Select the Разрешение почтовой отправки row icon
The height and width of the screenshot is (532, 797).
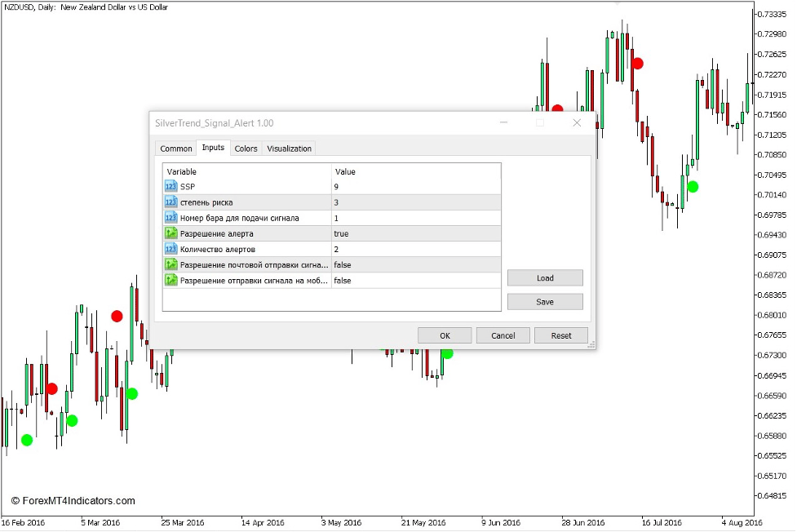pos(171,264)
